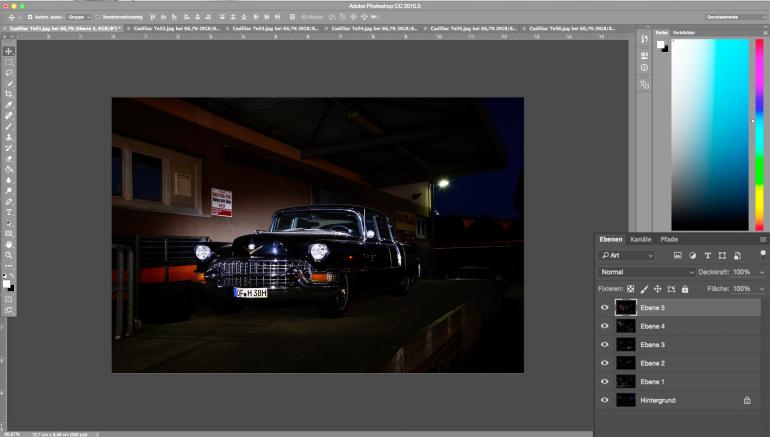The height and width of the screenshot is (437, 770).
Task: Toggle lock all padlock in Fixieren row
Action: pos(685,289)
